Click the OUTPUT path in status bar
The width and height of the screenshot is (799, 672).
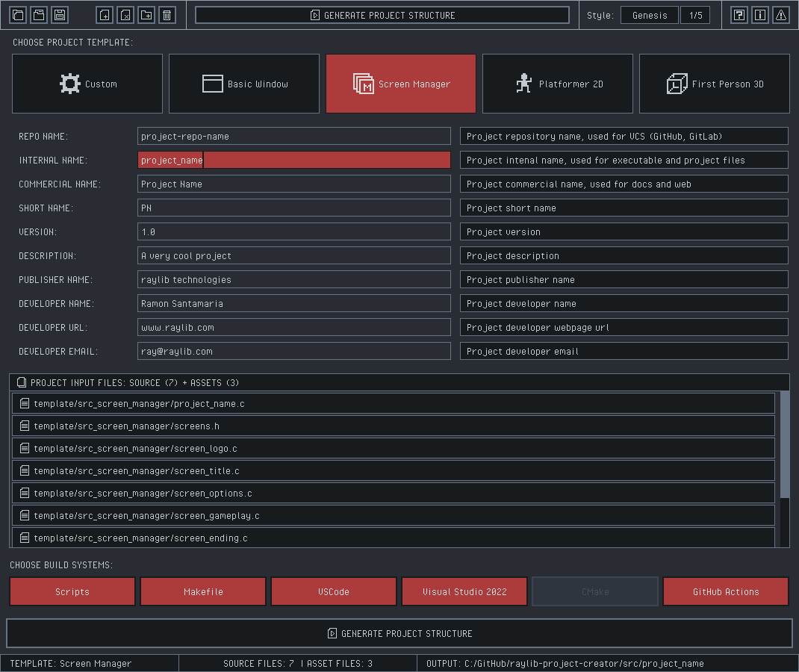tap(565, 663)
